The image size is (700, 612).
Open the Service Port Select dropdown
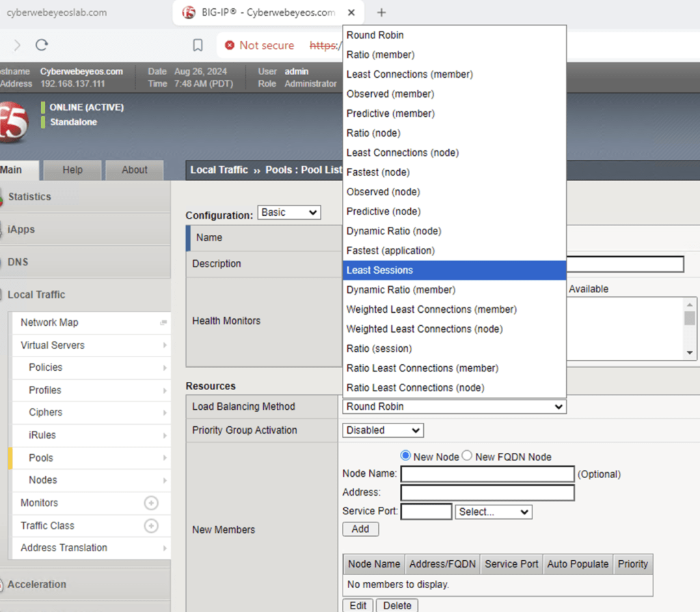tap(494, 512)
